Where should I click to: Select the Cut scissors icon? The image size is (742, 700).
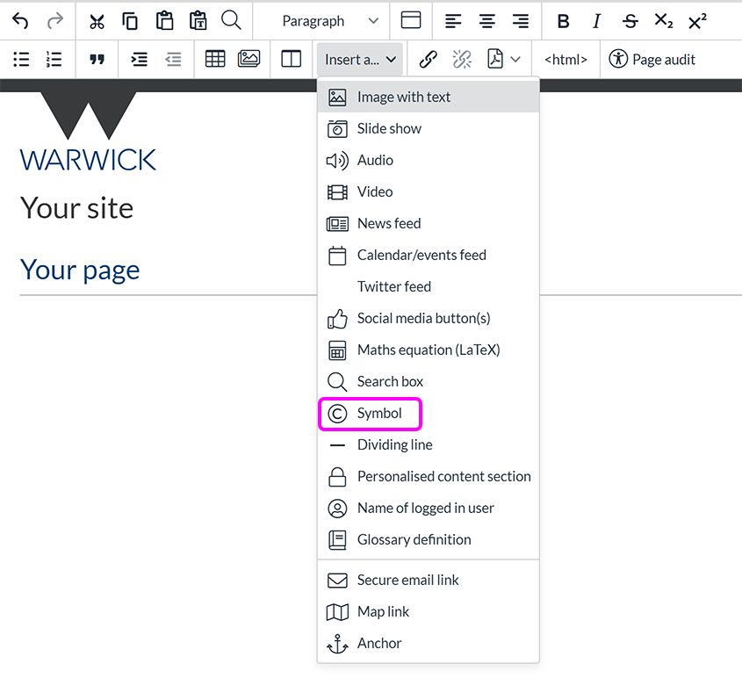tap(97, 21)
